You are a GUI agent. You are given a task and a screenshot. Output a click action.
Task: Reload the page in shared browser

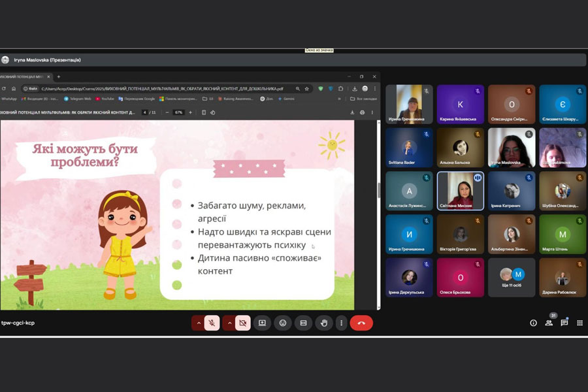(x=4, y=89)
